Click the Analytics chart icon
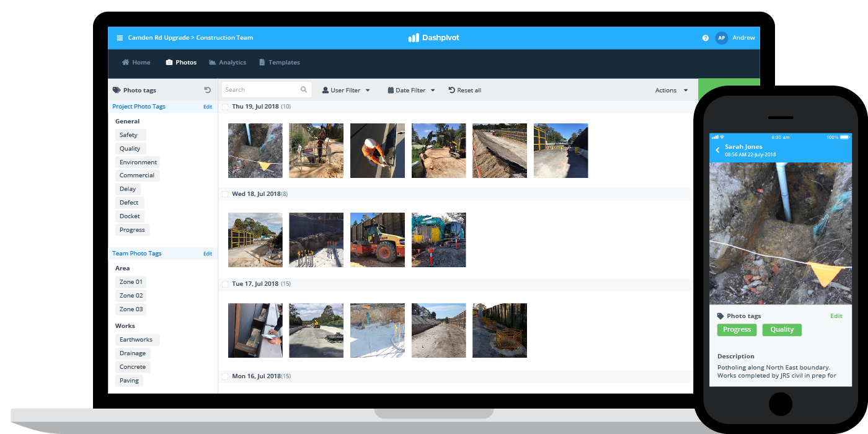Image resolution: width=868 pixels, height=434 pixels. [213, 63]
